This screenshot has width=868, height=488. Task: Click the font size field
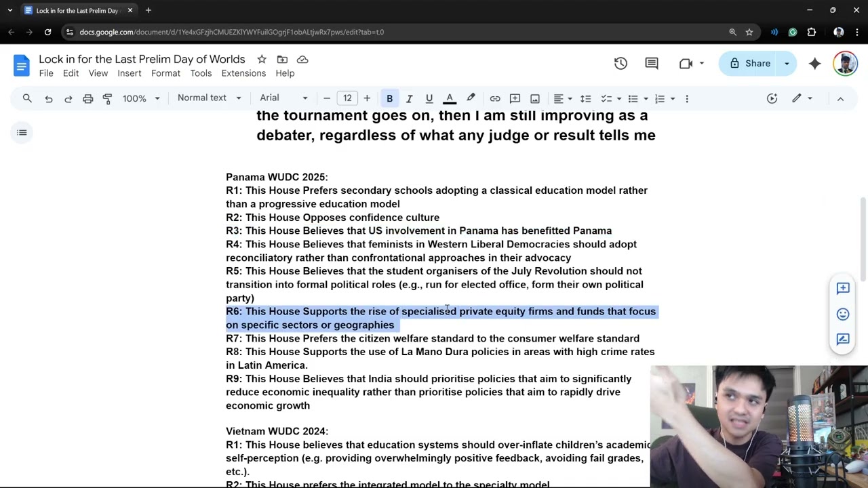(347, 98)
